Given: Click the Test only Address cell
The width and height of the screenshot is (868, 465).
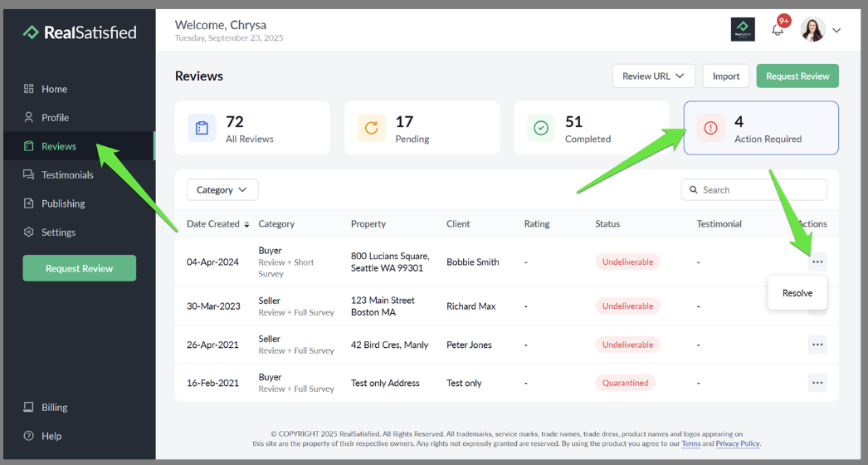Looking at the screenshot, I should 385,383.
